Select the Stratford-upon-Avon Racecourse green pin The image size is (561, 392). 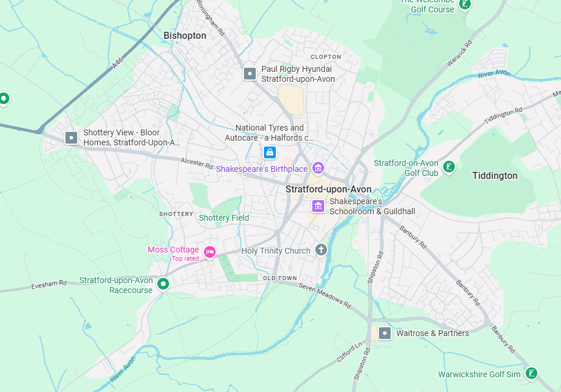pyautogui.click(x=163, y=284)
